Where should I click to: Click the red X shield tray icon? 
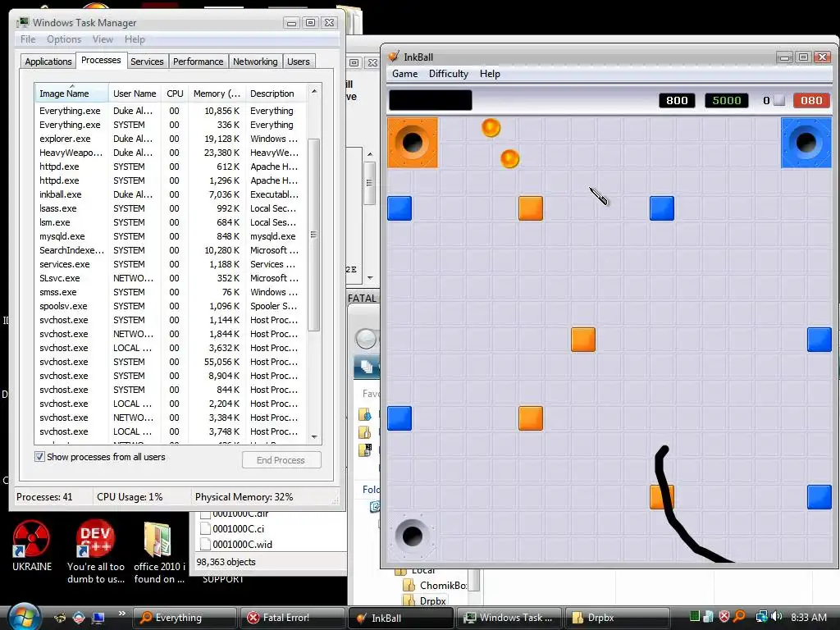724,617
